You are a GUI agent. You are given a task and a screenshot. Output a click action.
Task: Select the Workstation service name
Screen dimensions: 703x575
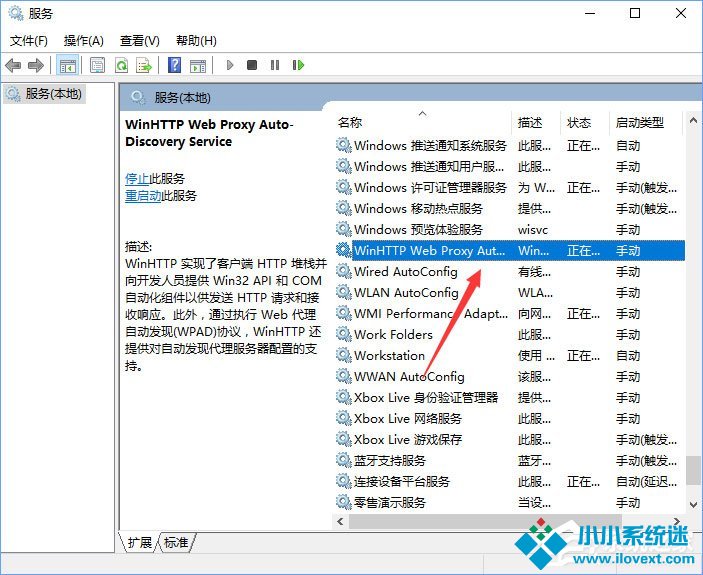coord(389,356)
